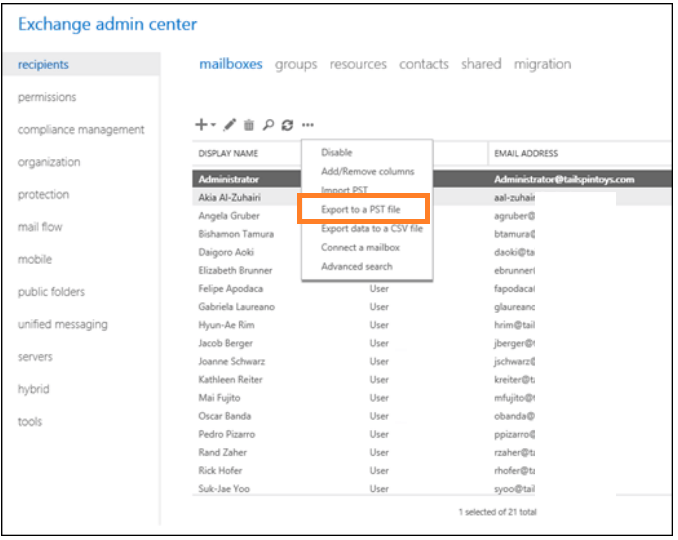Open the protection section
Screen dimensions: 678x540
pos(43,195)
